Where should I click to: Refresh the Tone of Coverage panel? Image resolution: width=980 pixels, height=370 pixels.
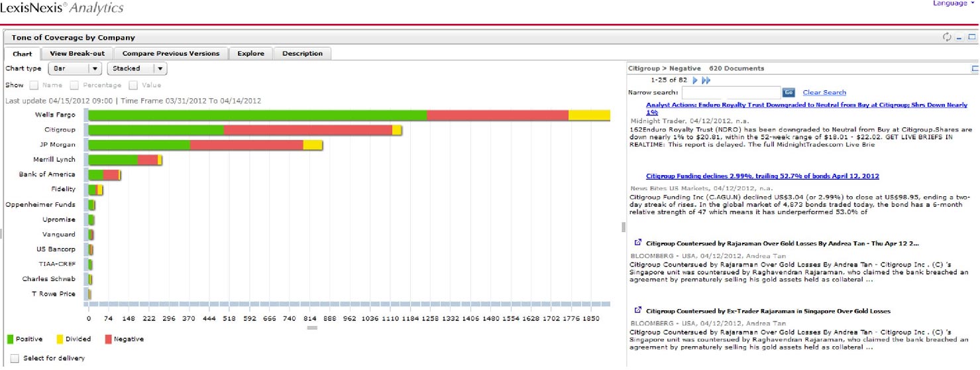[x=947, y=38]
